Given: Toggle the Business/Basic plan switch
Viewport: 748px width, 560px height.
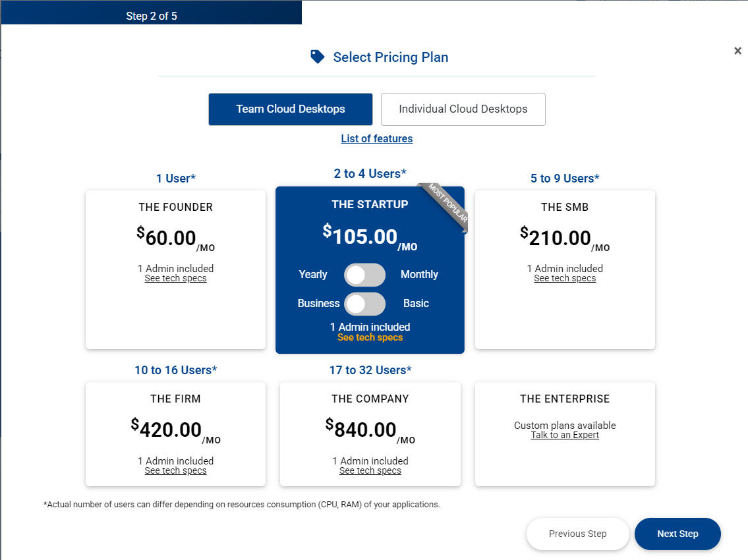Looking at the screenshot, I should click(x=364, y=304).
